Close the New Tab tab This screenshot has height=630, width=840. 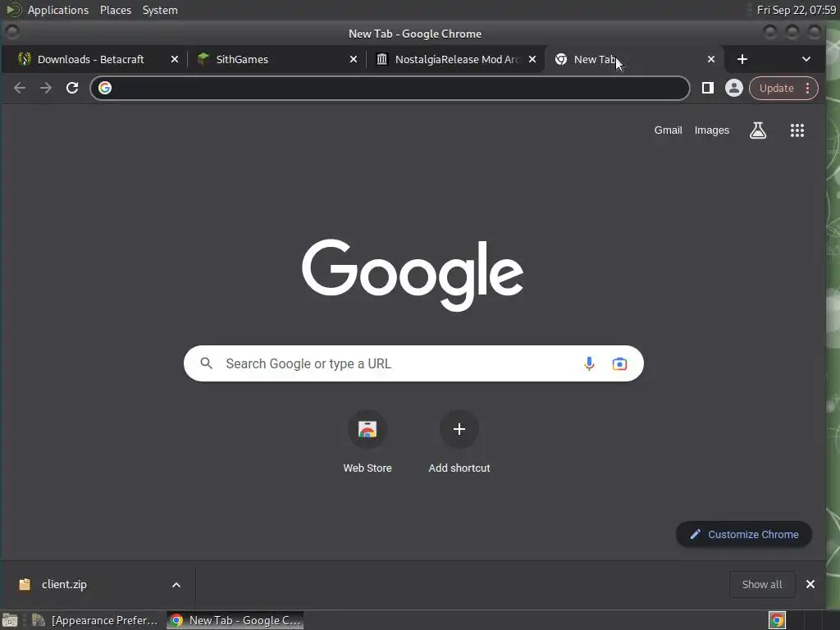711,59
